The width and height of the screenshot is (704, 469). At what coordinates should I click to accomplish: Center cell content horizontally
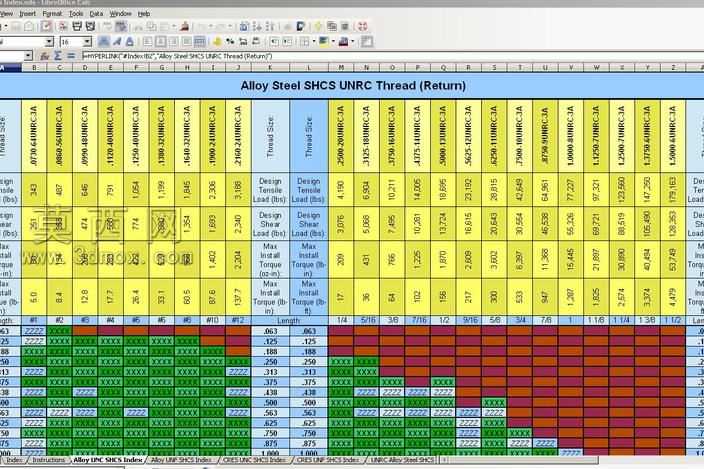(x=160, y=42)
